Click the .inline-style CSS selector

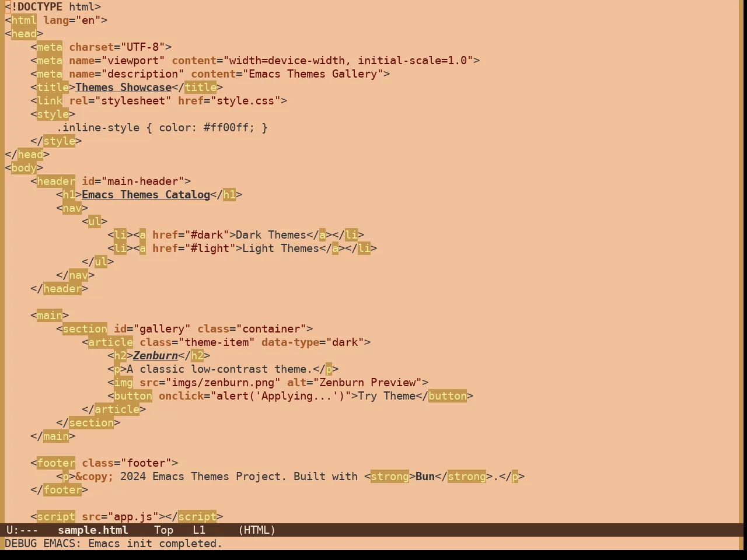click(97, 128)
